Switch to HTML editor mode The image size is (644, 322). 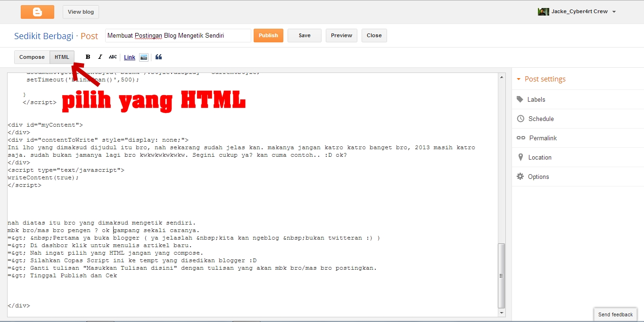[x=62, y=57]
